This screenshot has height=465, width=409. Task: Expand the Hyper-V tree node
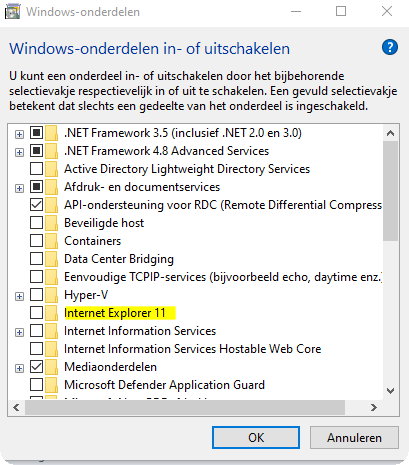(20, 296)
